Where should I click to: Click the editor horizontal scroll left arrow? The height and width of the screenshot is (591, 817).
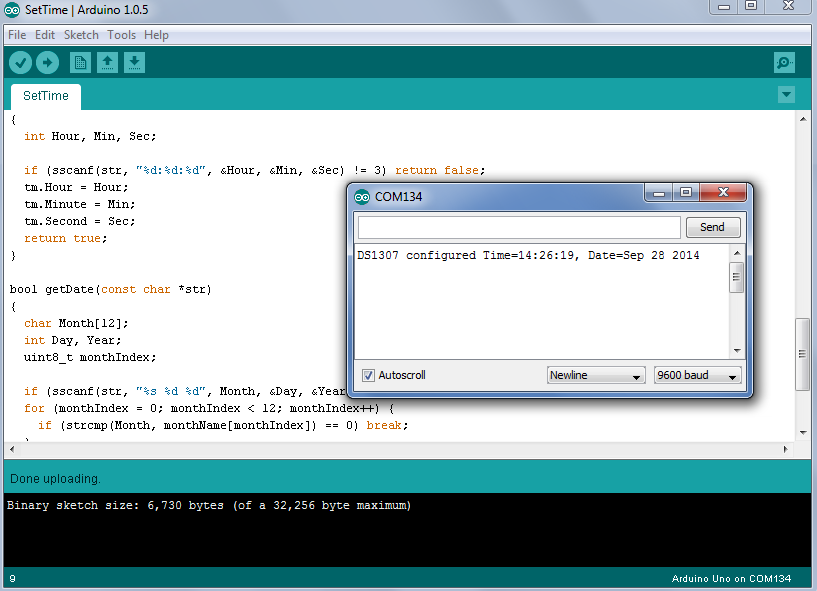click(x=12, y=449)
